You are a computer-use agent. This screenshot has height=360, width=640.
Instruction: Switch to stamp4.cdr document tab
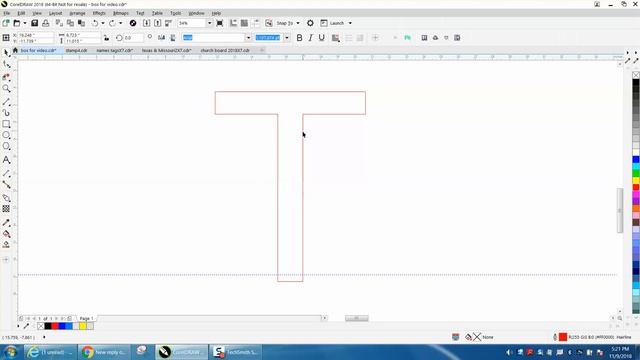click(x=76, y=50)
